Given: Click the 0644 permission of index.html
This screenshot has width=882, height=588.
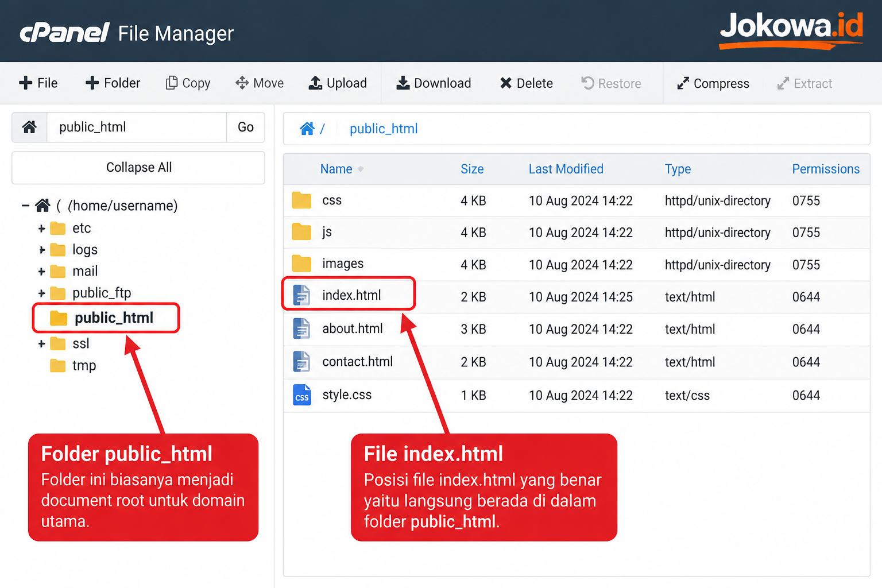Looking at the screenshot, I should tap(806, 297).
